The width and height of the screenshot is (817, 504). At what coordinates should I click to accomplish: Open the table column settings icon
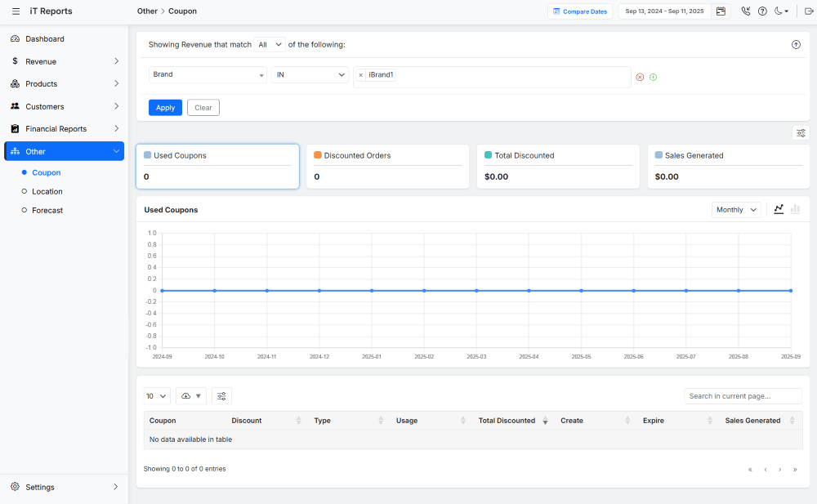tap(221, 395)
